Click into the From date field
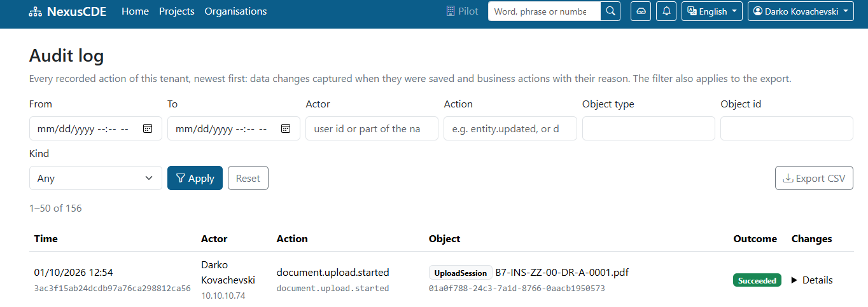Screen dimensions: 868x307 (95, 128)
